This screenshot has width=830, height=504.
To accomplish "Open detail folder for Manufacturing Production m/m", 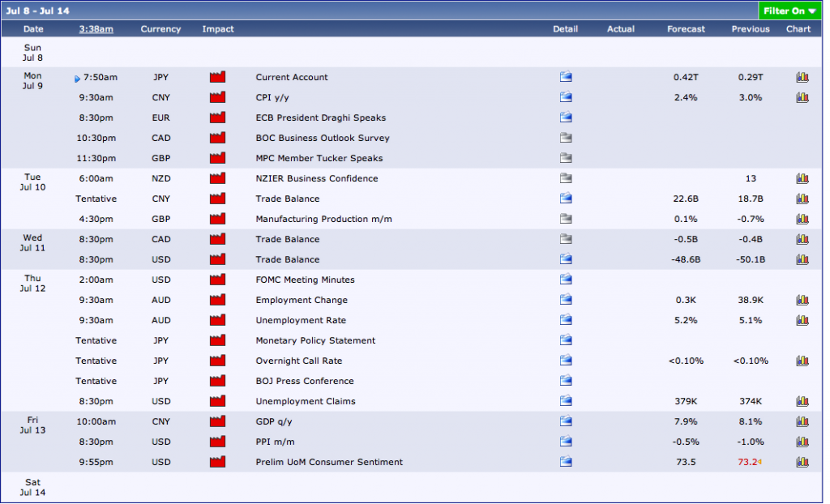I will click(566, 219).
